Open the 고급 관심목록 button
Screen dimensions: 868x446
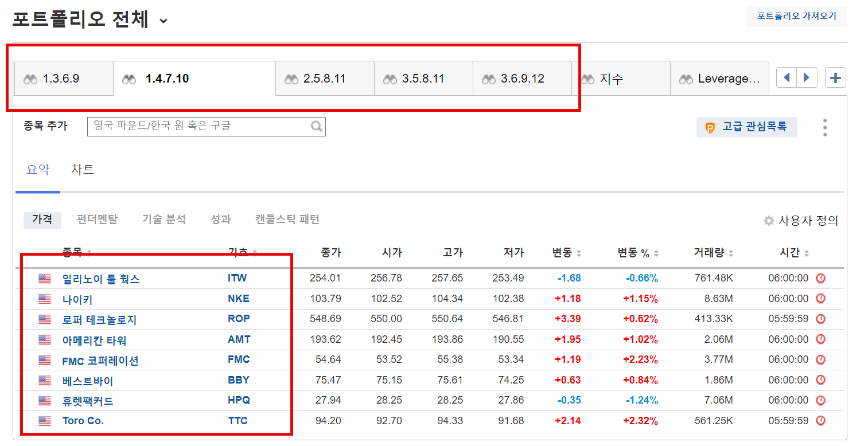(747, 127)
